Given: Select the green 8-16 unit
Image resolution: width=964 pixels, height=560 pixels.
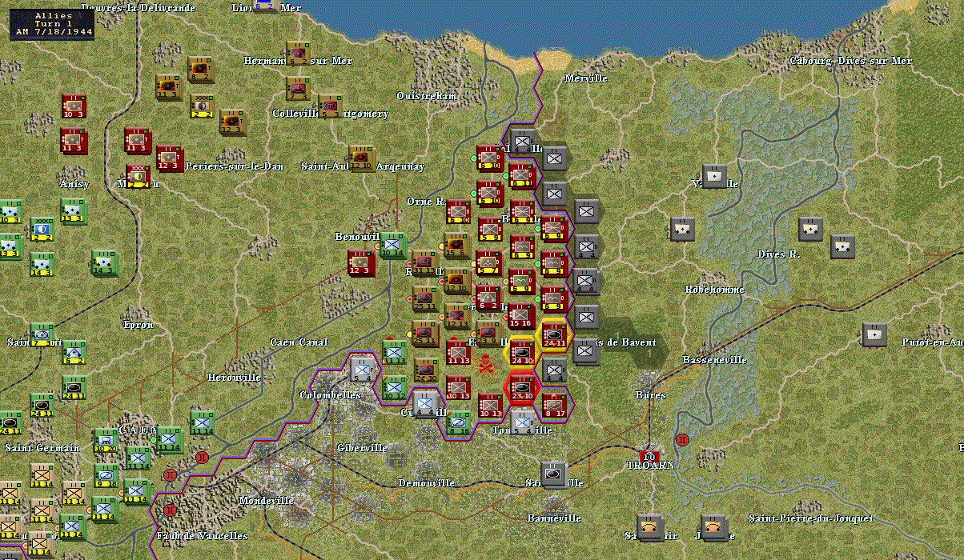Looking at the screenshot, I should [459, 422].
